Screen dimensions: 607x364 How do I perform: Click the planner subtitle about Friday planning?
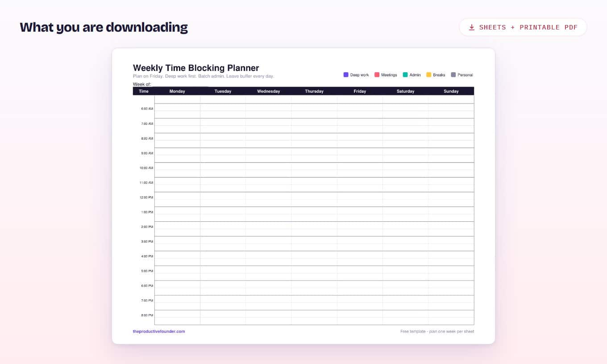coord(204,76)
